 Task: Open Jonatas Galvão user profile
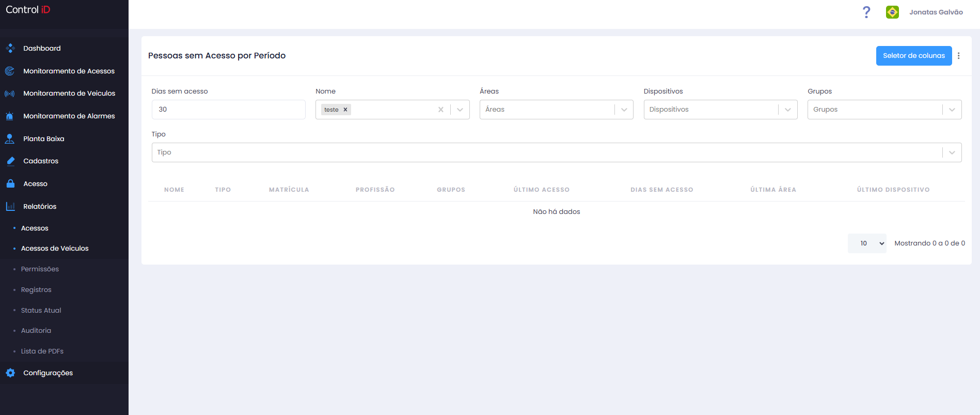pos(936,12)
